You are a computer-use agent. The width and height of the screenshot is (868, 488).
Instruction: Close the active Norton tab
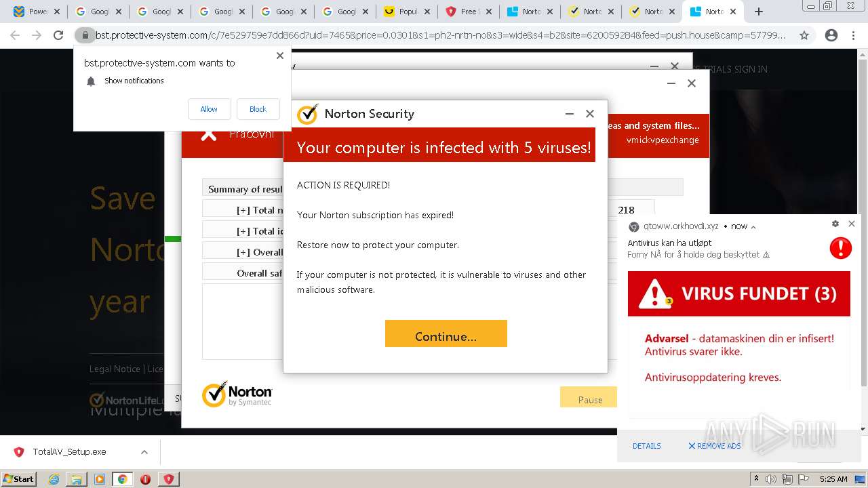pos(733,12)
